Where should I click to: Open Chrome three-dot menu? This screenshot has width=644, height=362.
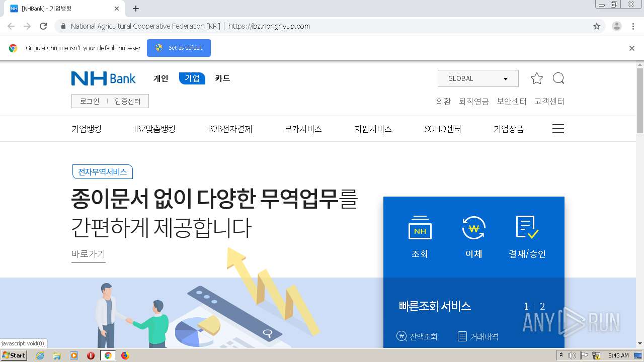click(x=633, y=26)
